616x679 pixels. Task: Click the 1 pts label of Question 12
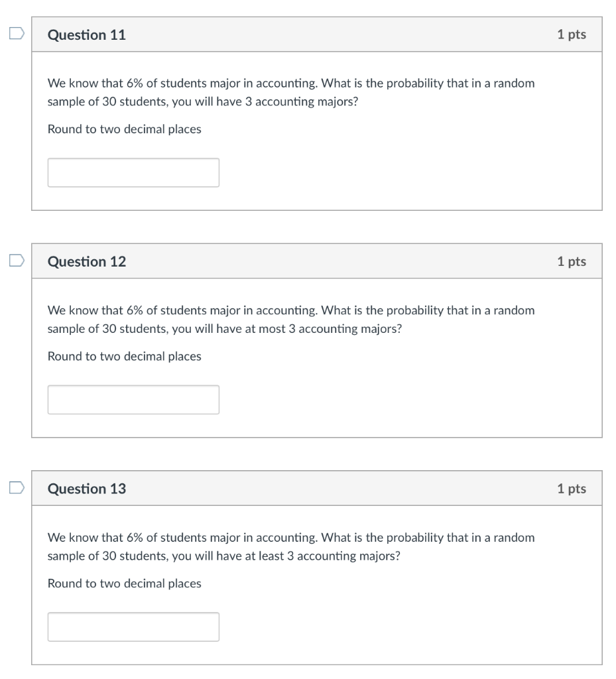click(572, 261)
